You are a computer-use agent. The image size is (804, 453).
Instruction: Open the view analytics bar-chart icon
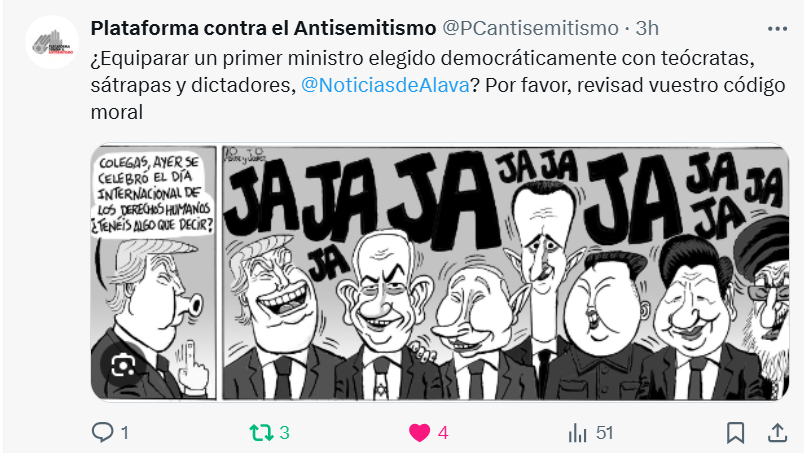[577, 433]
